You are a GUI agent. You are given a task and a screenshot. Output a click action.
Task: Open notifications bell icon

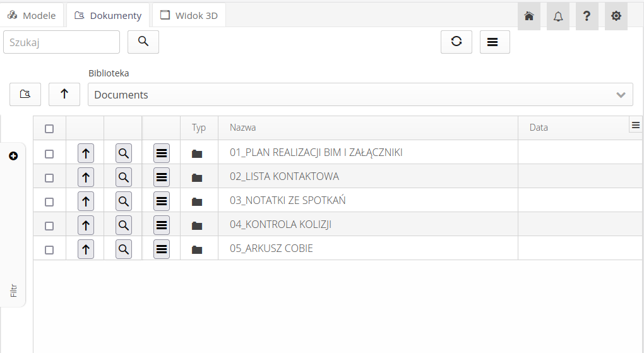[x=558, y=16]
